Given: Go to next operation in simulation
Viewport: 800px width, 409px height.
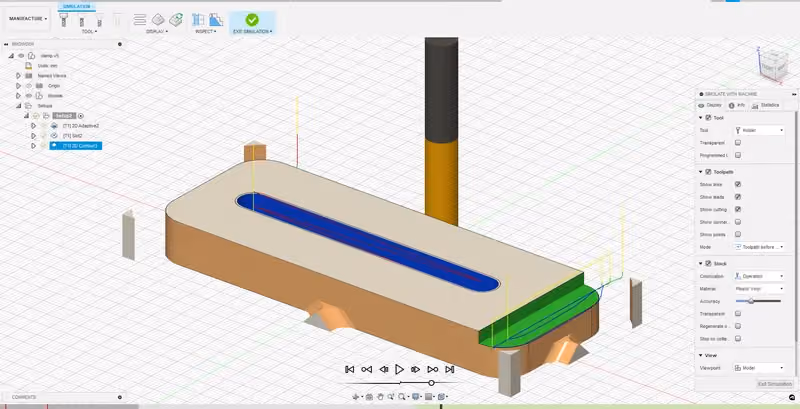Looking at the screenshot, I should pyautogui.click(x=433, y=369).
